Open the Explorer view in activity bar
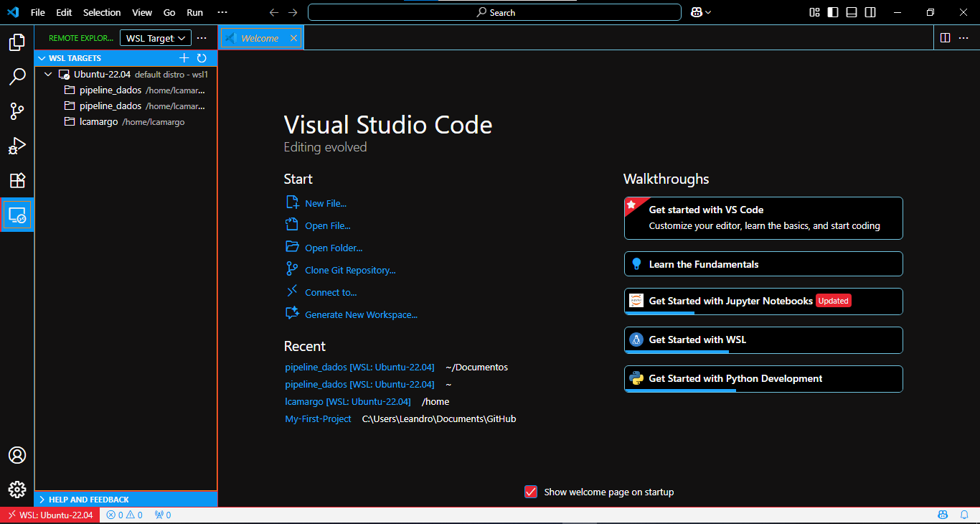This screenshot has height=524, width=980. [x=17, y=42]
